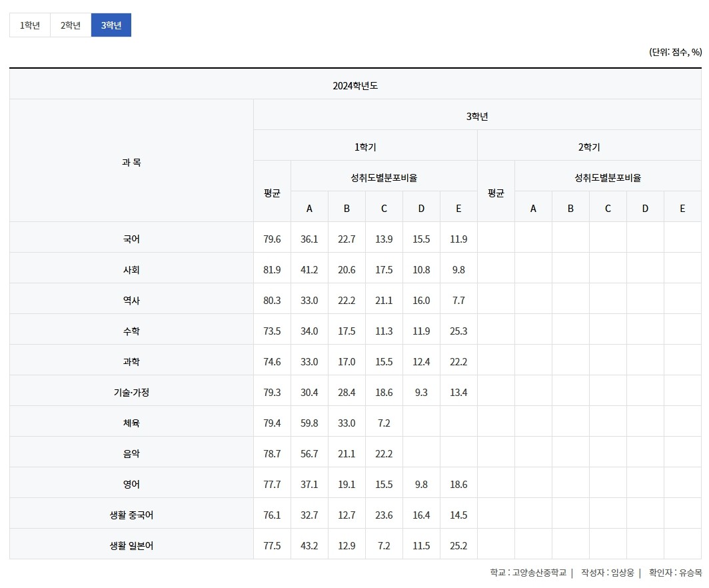Click the 영어 subject cell
This screenshot has height=588, width=709.
(131, 484)
